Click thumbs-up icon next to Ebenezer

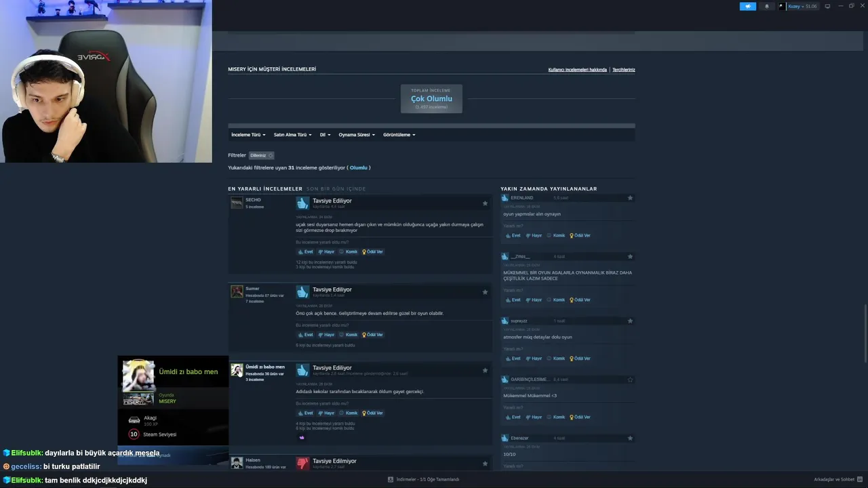(505, 438)
